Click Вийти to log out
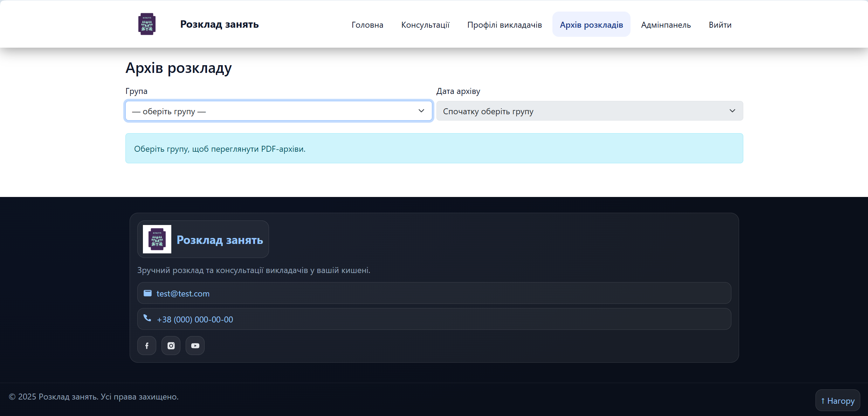Image resolution: width=868 pixels, height=416 pixels. pos(720,25)
